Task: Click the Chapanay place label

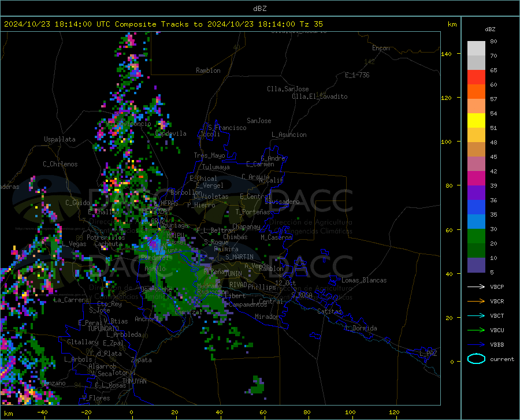Action: [246, 226]
